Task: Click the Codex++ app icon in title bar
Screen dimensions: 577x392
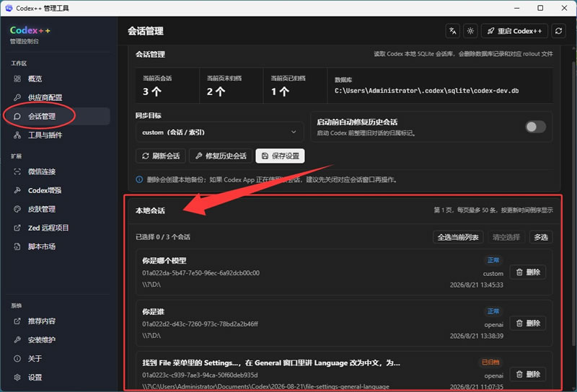Action: pos(9,8)
